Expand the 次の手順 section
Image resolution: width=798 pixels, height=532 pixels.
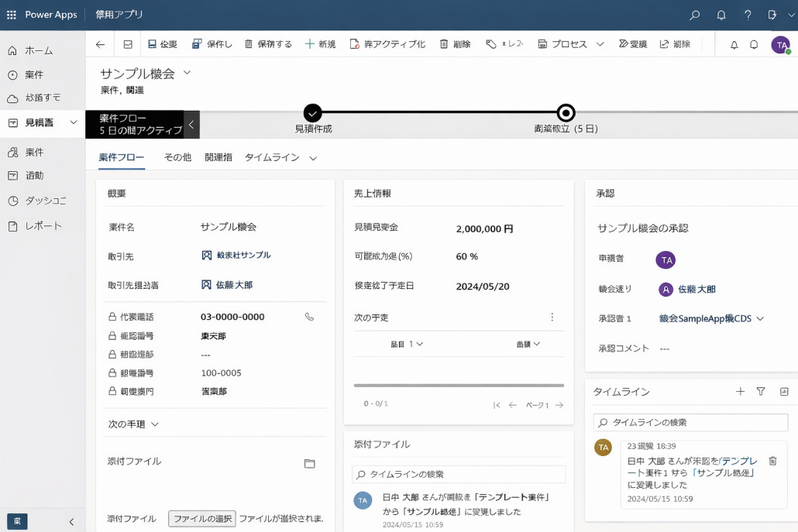pyautogui.click(x=132, y=424)
